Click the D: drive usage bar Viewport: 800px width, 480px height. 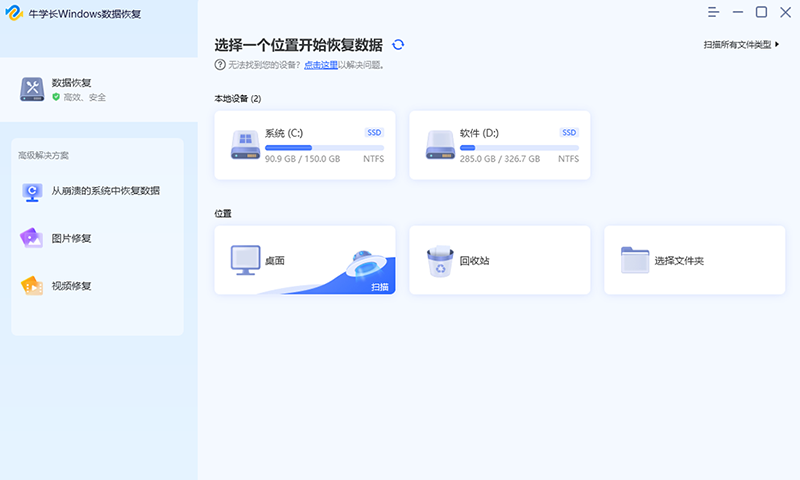[519, 147]
